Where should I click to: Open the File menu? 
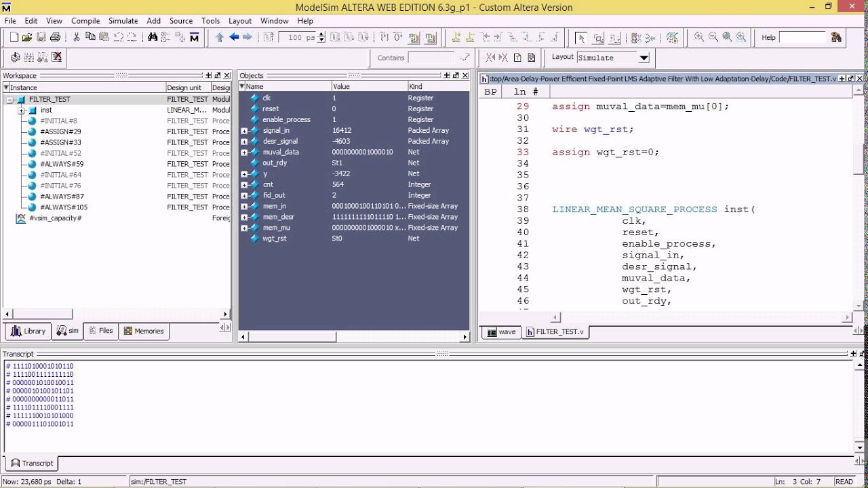[x=10, y=21]
